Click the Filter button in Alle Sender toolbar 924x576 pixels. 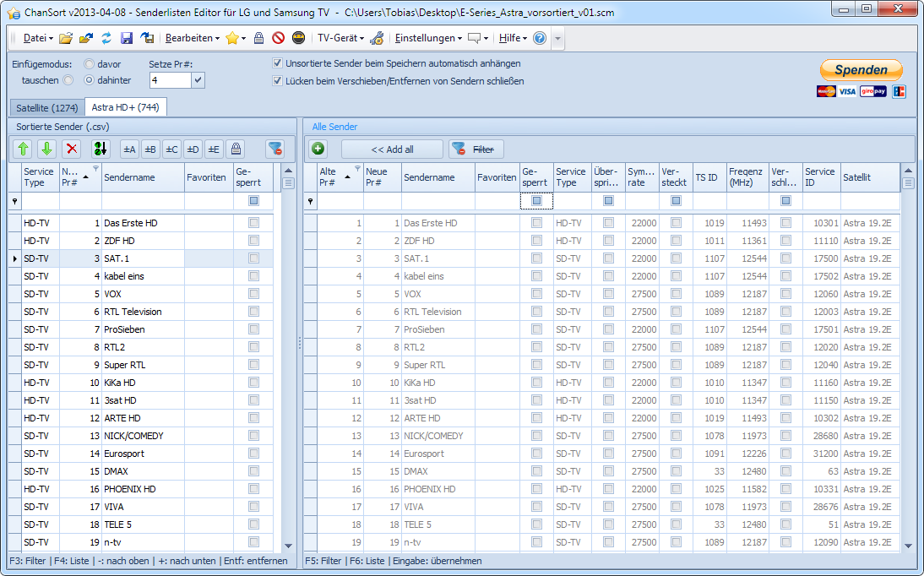(x=476, y=149)
